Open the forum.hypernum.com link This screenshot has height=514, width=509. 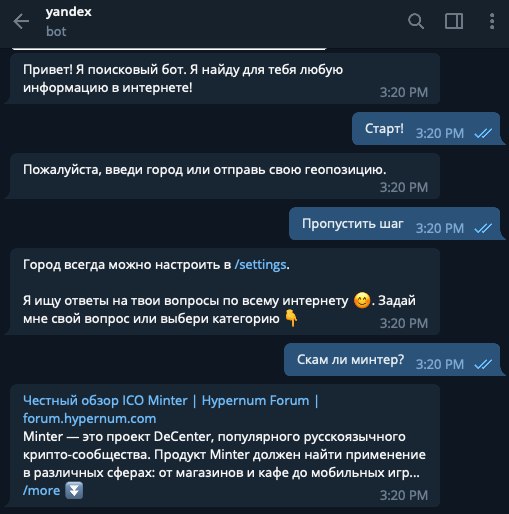point(89,418)
